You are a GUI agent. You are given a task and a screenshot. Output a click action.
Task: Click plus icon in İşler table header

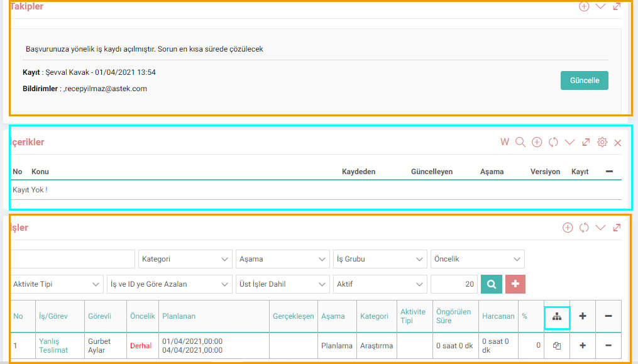[x=583, y=316]
